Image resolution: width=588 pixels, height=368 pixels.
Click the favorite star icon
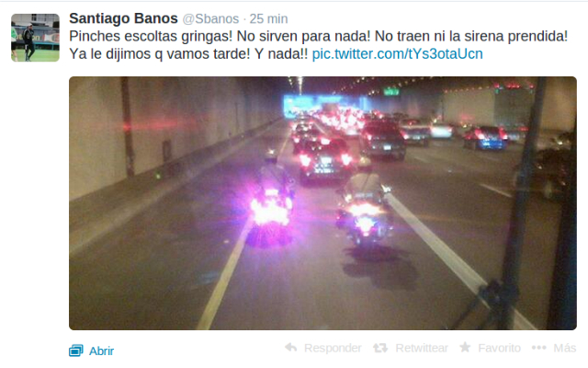coord(465,347)
